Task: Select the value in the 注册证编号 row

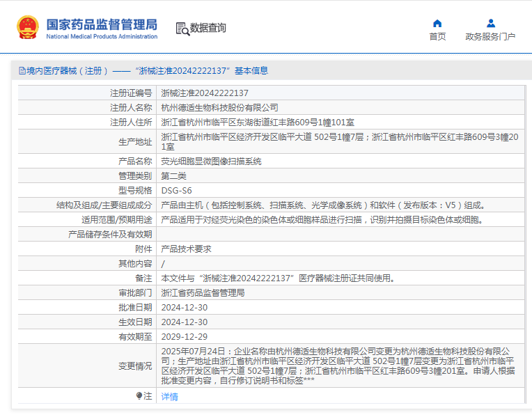Action: tap(205, 93)
